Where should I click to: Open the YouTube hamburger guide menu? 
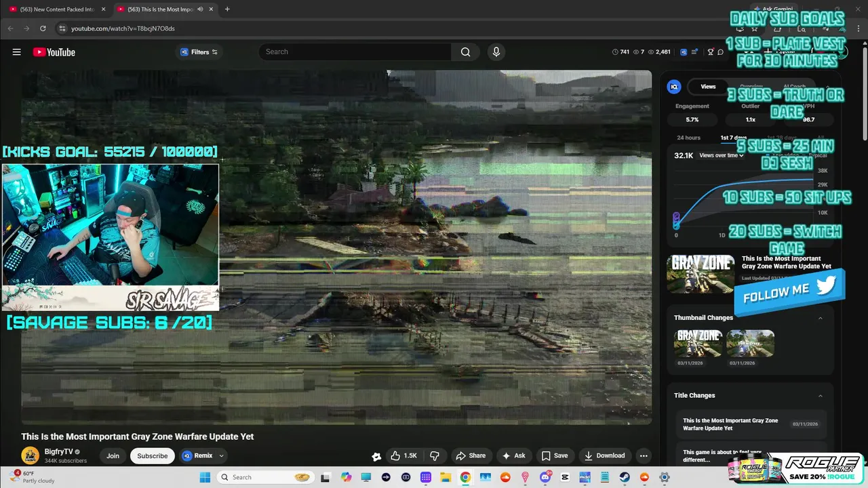tap(16, 52)
